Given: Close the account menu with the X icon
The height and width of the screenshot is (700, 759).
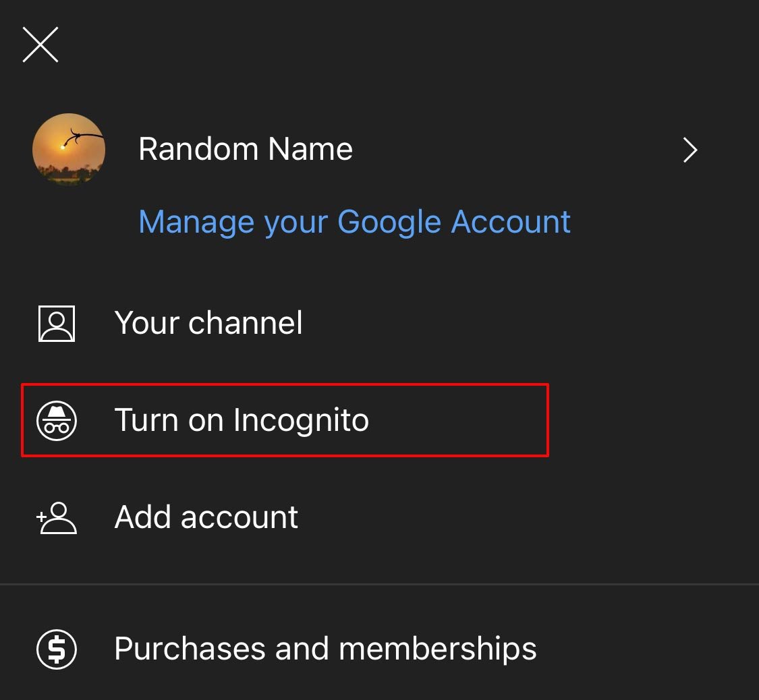Looking at the screenshot, I should (40, 45).
